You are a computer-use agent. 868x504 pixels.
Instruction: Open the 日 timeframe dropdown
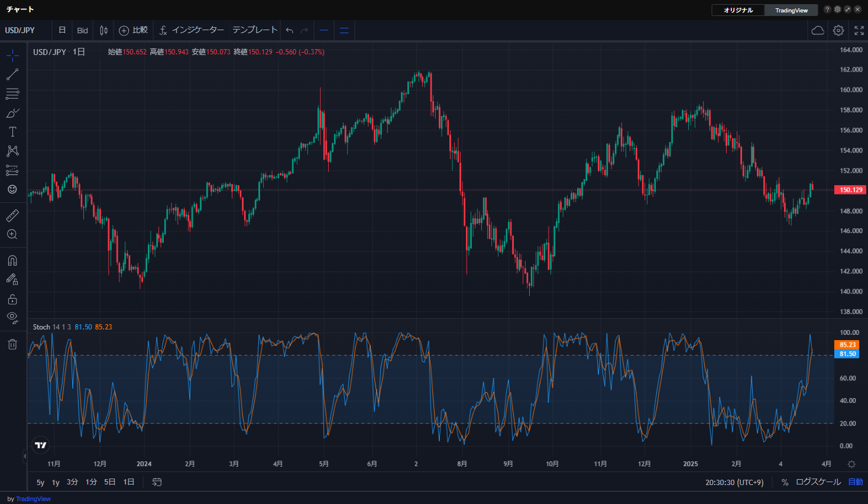click(62, 30)
